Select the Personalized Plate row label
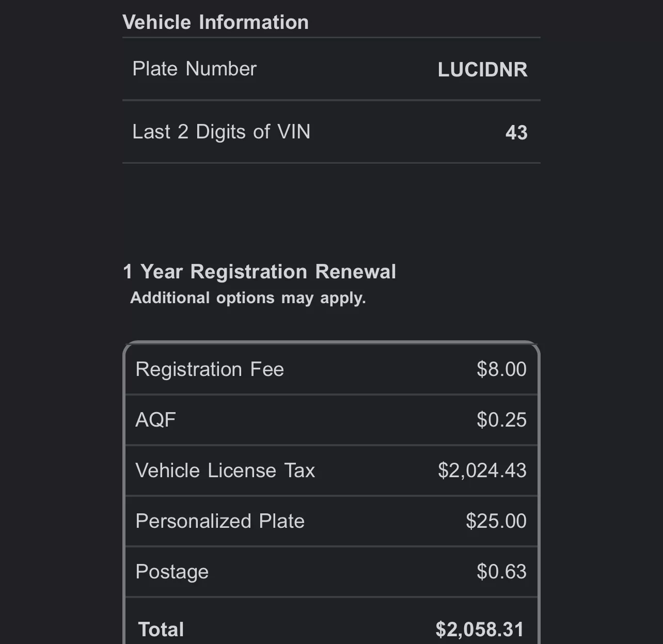This screenshot has width=663, height=644. tap(220, 521)
